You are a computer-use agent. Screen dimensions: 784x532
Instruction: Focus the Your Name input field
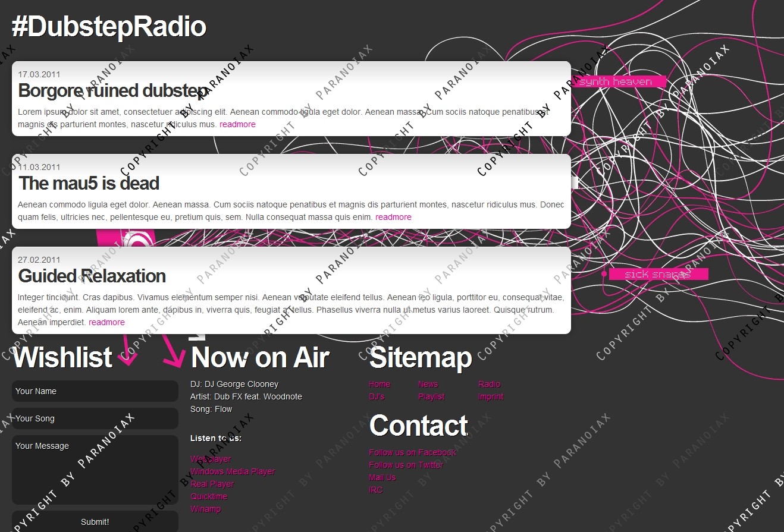click(x=95, y=391)
